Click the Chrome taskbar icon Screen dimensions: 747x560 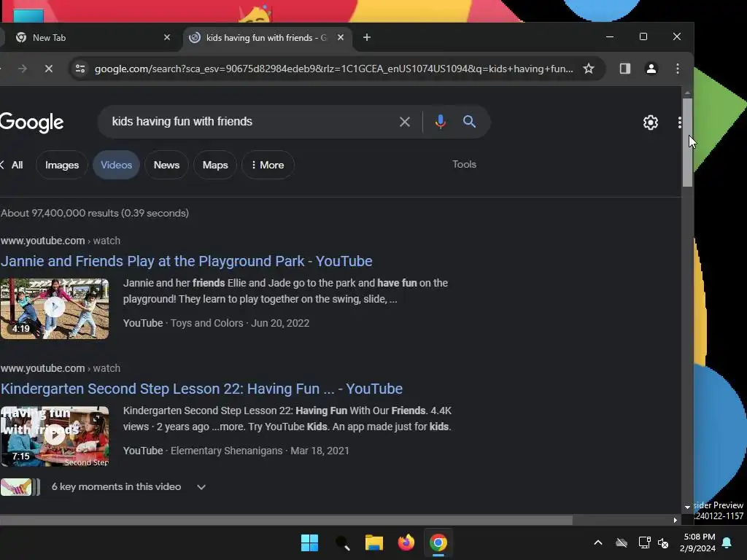(438, 542)
